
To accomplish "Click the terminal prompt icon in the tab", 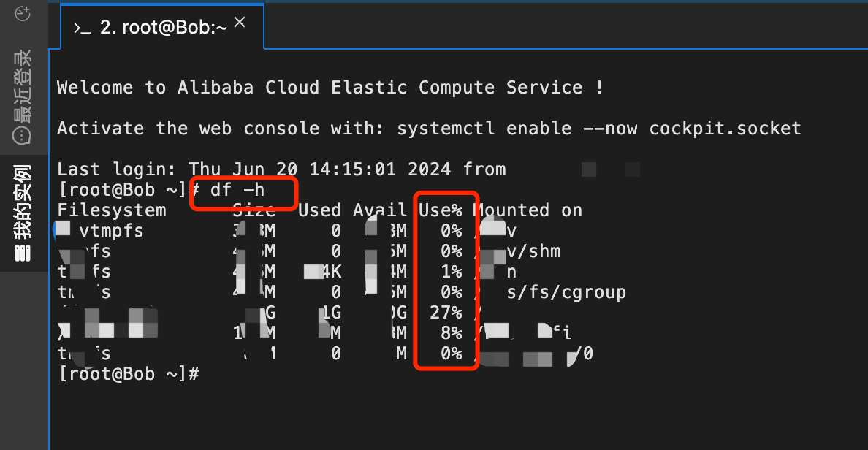I will (x=82, y=28).
